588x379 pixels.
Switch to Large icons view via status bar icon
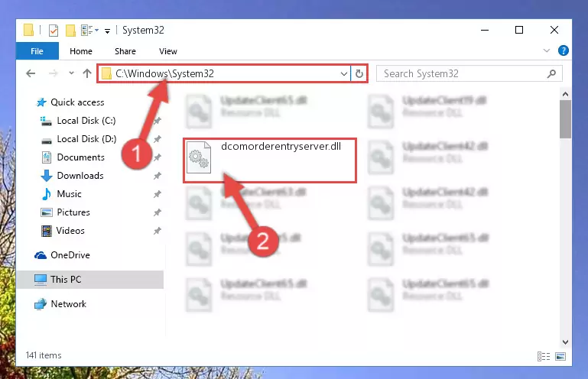click(560, 356)
